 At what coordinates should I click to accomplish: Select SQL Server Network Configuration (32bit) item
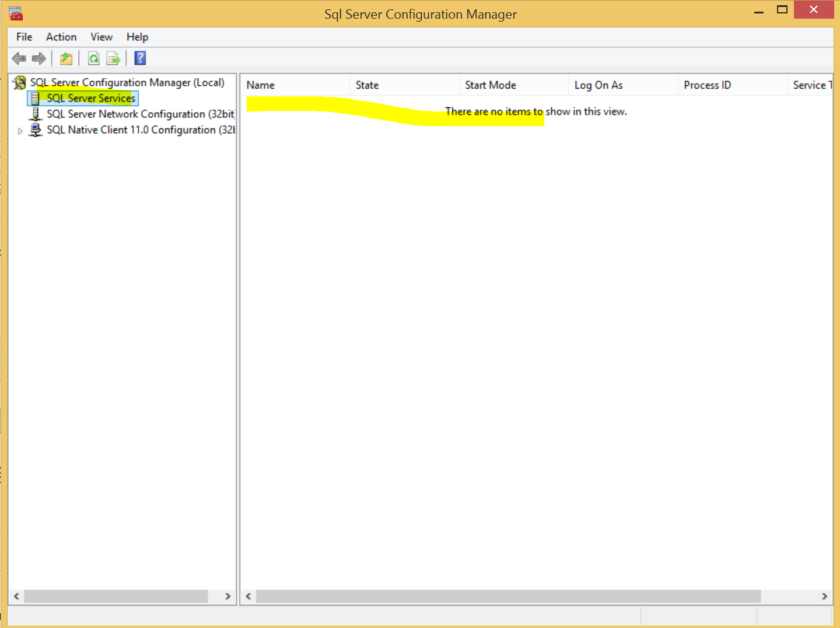pos(141,114)
